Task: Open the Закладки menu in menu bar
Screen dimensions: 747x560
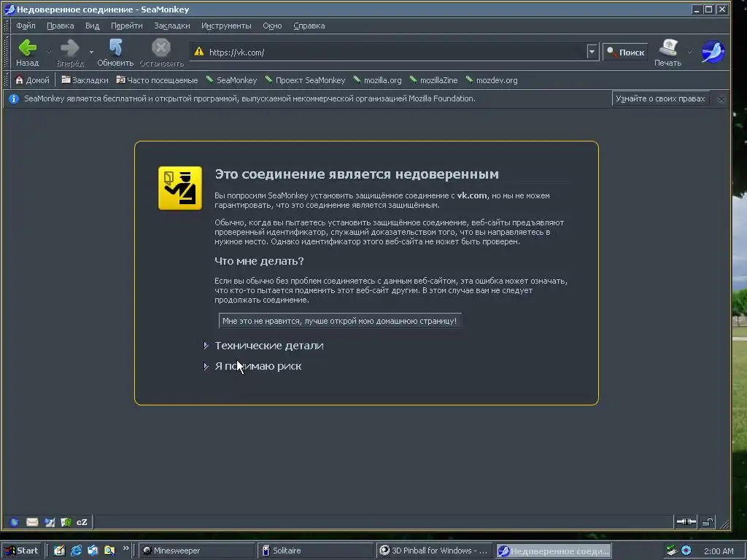Action: 172,26
